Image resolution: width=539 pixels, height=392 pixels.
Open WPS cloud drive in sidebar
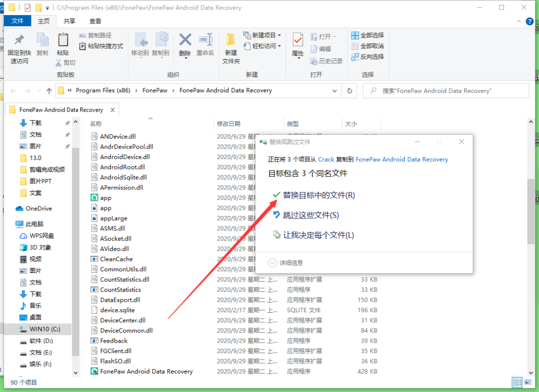(37, 236)
